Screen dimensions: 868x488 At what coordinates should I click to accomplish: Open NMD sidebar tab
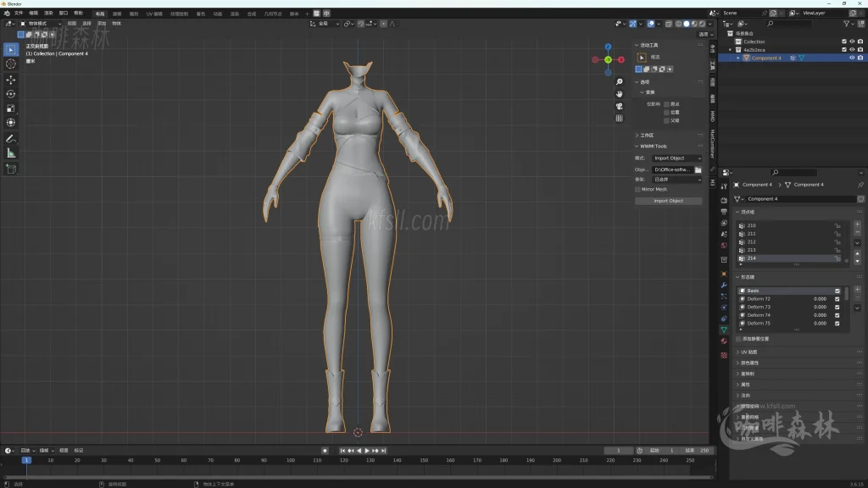(x=712, y=116)
